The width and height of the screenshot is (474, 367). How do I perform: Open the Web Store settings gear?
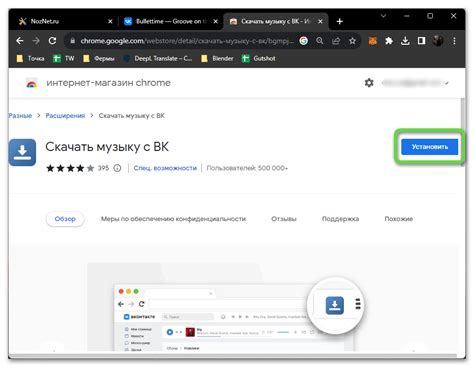coord(369,83)
